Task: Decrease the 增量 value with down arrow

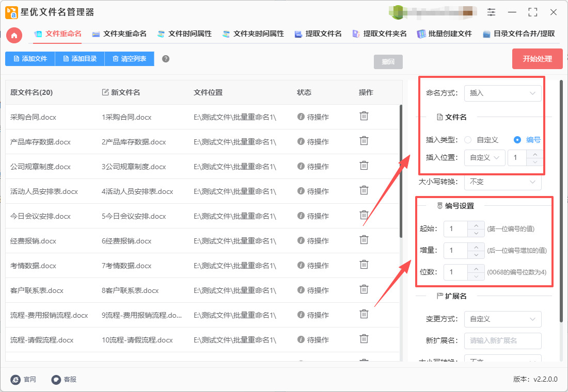Action: coord(476,254)
